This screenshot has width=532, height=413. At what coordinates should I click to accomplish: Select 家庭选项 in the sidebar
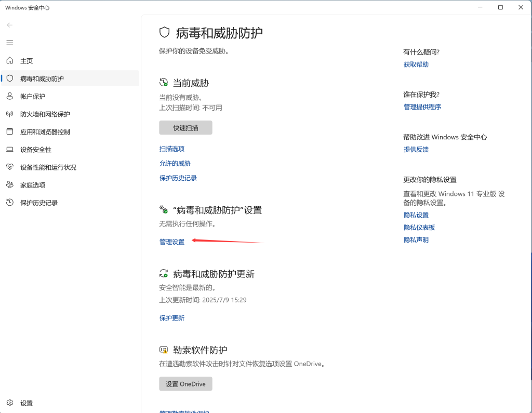[70, 184]
